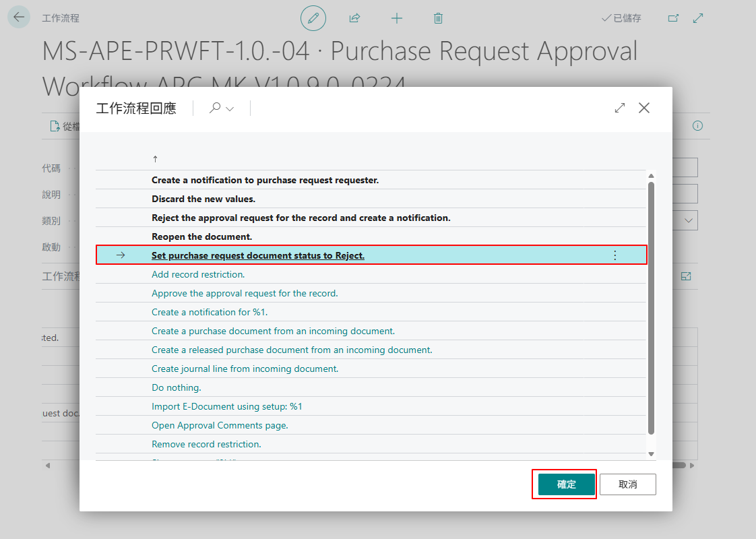Viewport: 756px width, 539px height.
Task: Click the vertical scrollbar thumb in the dialog
Action: click(652, 308)
